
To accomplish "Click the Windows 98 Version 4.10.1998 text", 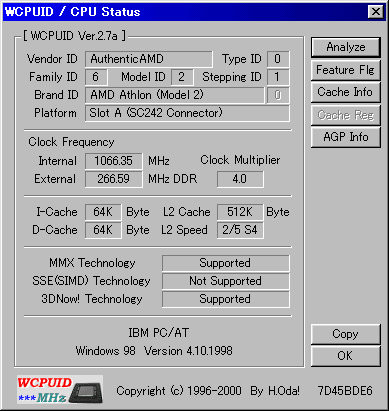I will click(154, 351).
